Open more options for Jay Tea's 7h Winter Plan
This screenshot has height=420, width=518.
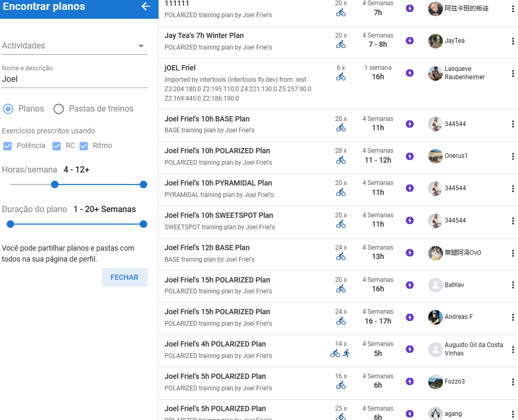coord(513,41)
